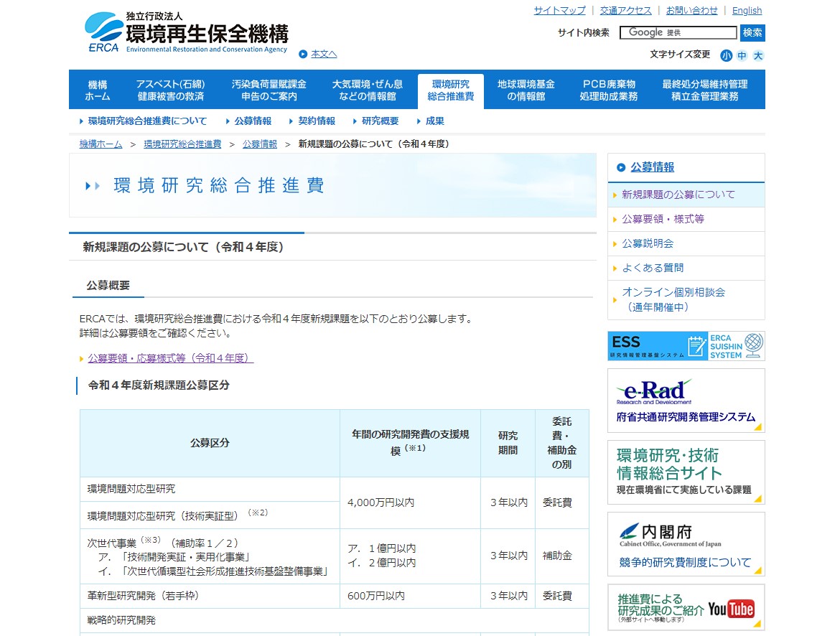Jump to content via 本文へ link
This screenshot has width=840, height=636.
pos(323,54)
